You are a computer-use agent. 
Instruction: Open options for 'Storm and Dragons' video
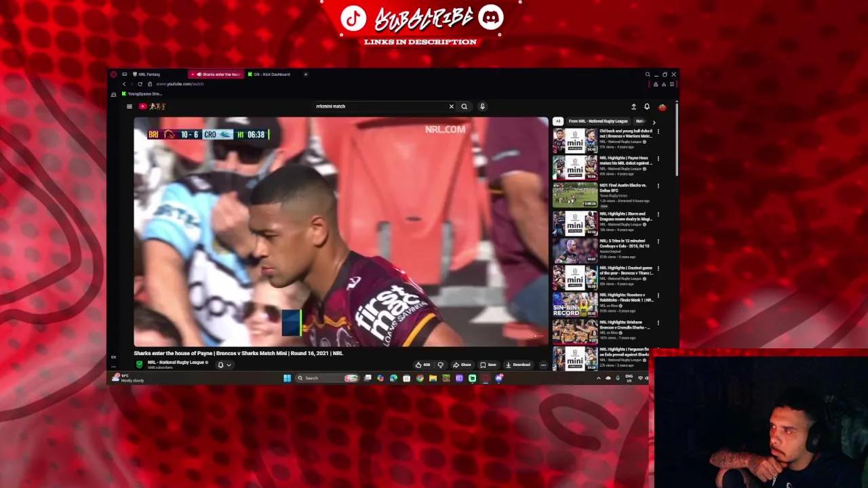658,214
